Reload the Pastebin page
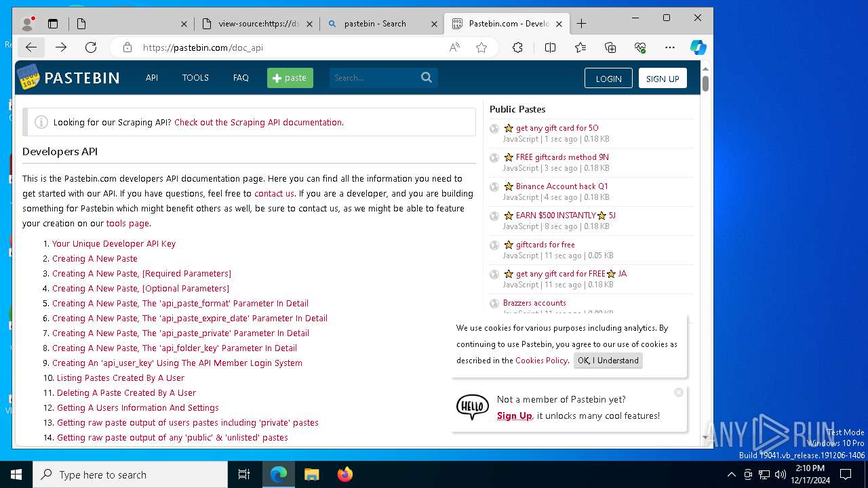Screen dimensions: 868x488 pos(91,47)
